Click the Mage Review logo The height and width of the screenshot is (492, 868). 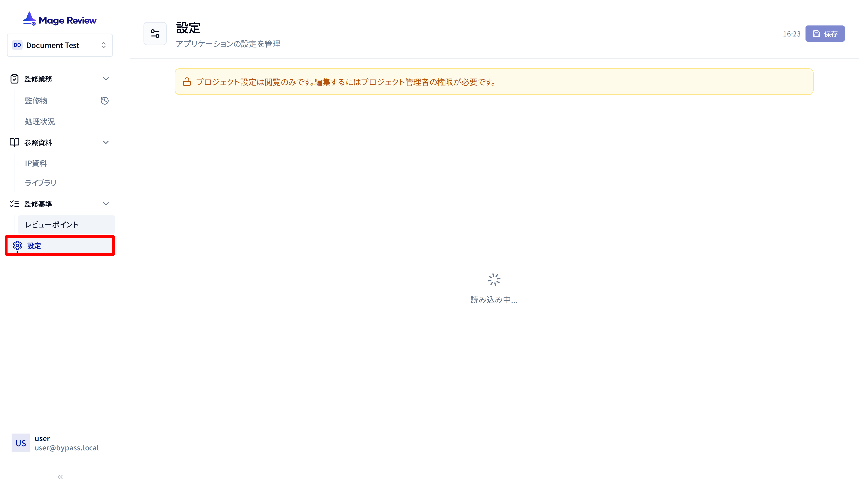tap(60, 19)
